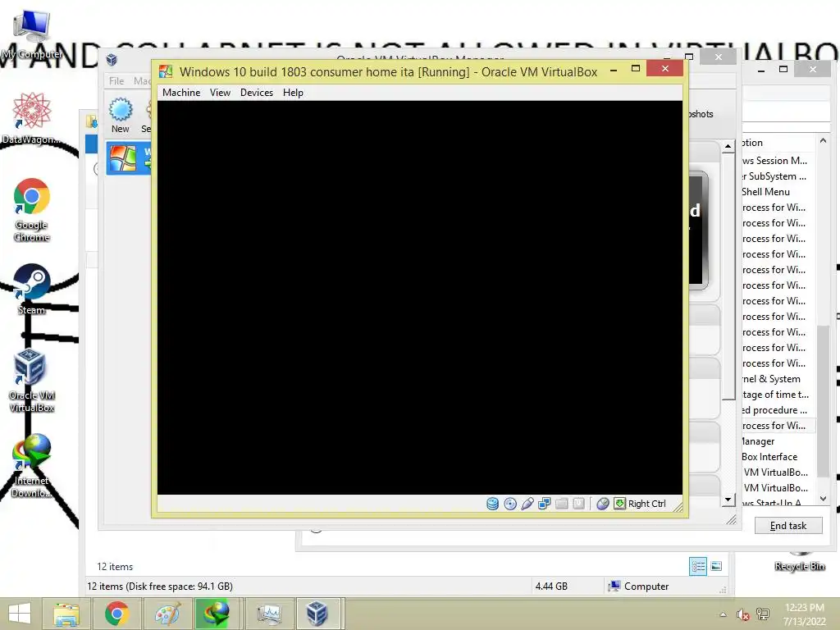The height and width of the screenshot is (630, 840).
Task: Open File menu in VirtualBox Manager
Action: coord(116,81)
